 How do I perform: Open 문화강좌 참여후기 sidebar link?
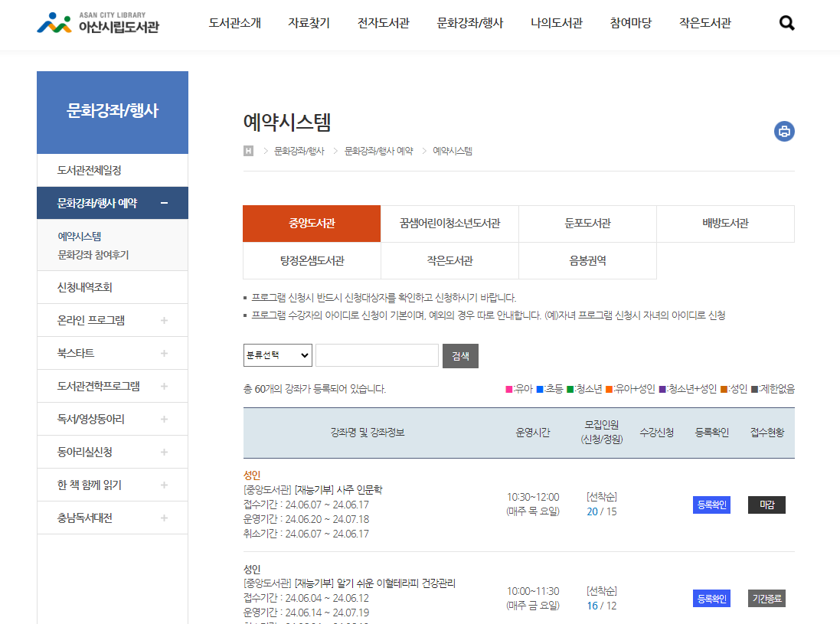coord(93,255)
